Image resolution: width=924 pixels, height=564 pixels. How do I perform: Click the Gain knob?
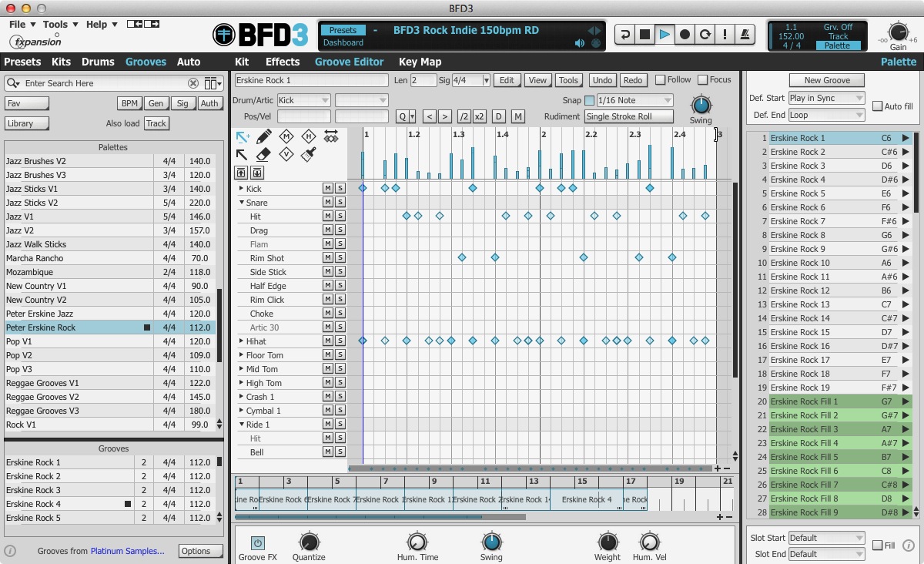coord(898,32)
